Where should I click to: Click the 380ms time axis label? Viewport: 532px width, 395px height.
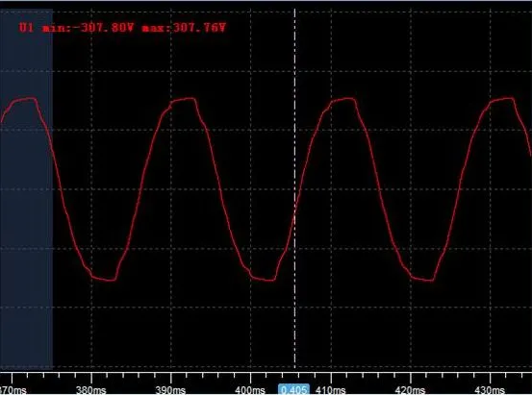(x=91, y=390)
